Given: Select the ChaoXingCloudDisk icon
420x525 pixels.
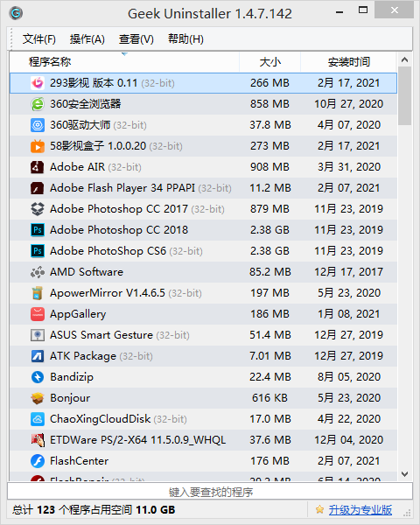Looking at the screenshot, I should coord(37,419).
